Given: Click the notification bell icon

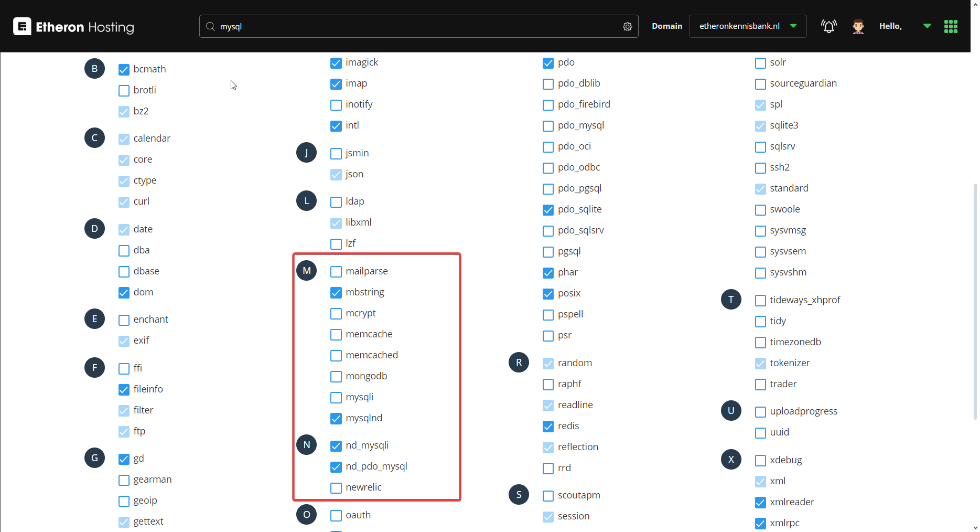Looking at the screenshot, I should coord(828,26).
